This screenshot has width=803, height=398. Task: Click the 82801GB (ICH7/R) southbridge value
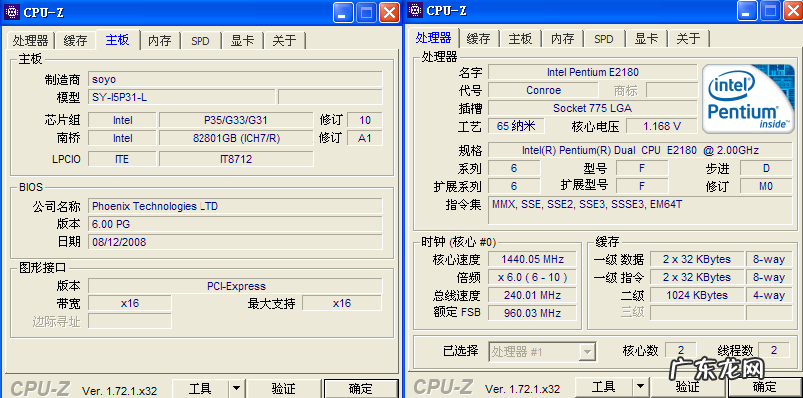coord(236,138)
